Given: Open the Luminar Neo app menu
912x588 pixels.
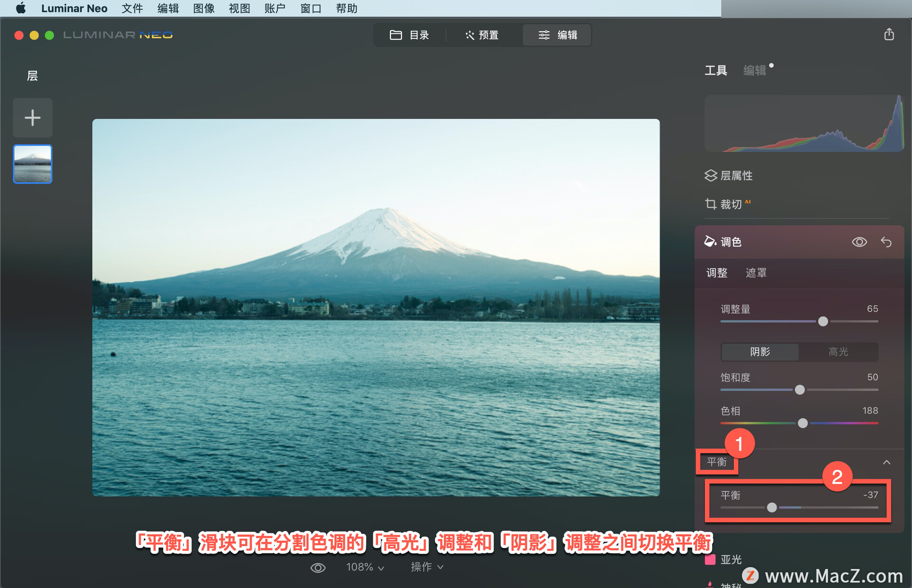Looking at the screenshot, I should 74,8.
